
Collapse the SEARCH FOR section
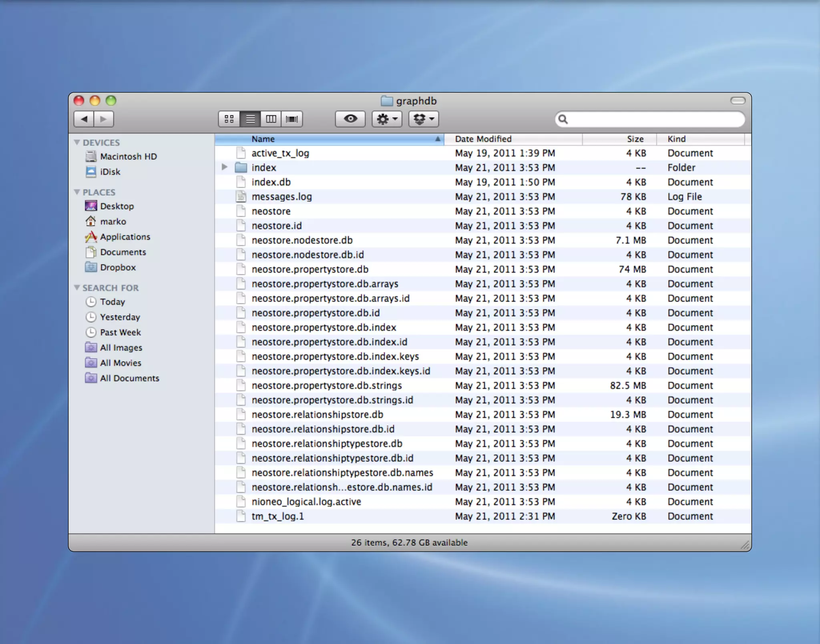[77, 288]
